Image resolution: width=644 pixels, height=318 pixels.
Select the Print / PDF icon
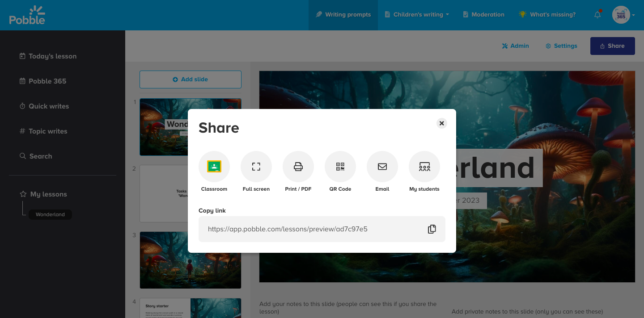(x=298, y=167)
